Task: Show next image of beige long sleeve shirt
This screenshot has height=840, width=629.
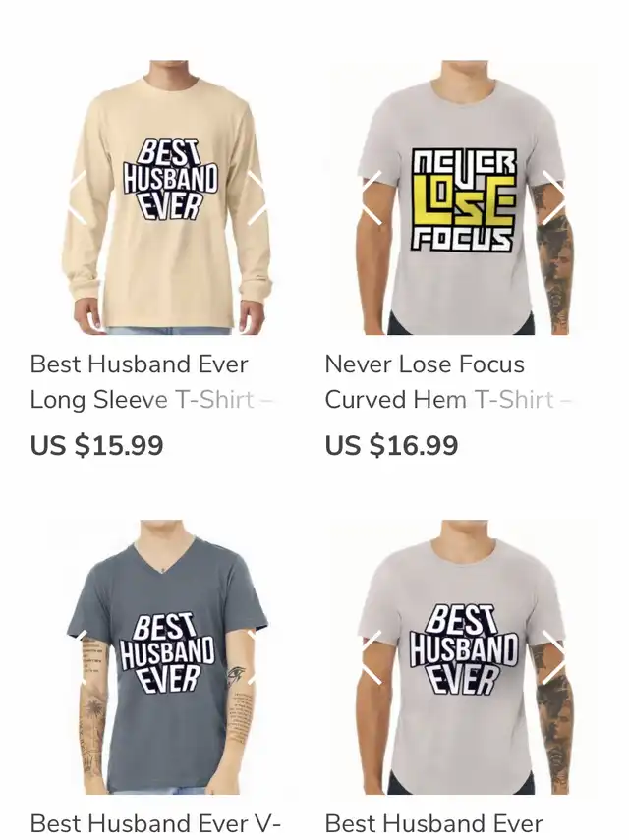Action: tap(257, 197)
